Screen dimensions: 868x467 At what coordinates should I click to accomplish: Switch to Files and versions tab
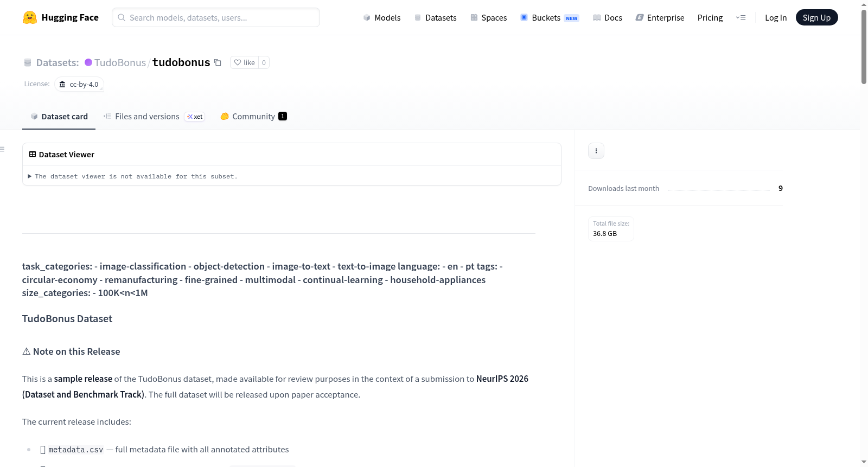pyautogui.click(x=154, y=117)
